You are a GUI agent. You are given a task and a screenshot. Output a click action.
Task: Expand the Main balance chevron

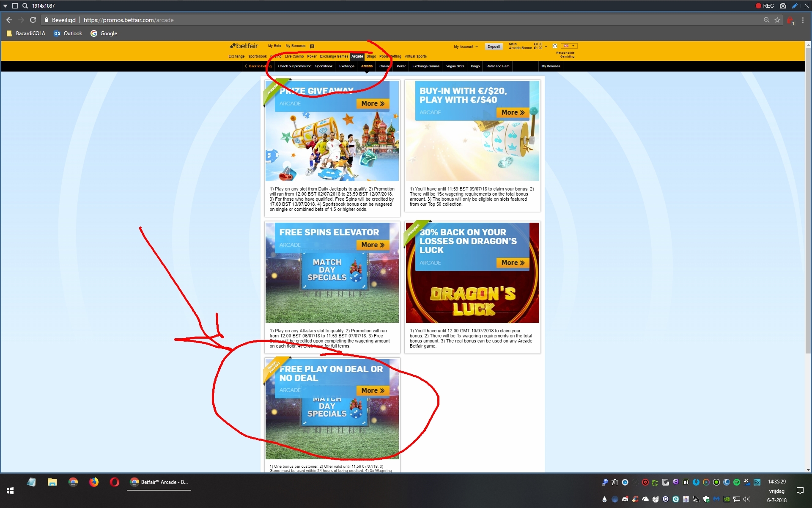pos(546,46)
